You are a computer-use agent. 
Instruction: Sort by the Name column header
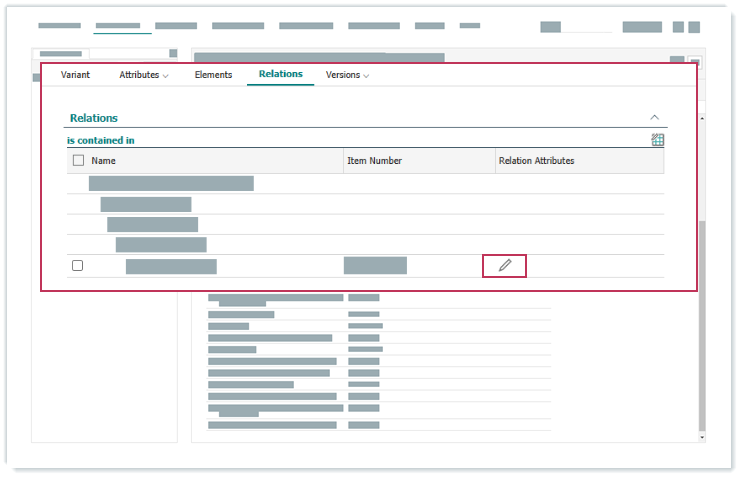pos(104,160)
